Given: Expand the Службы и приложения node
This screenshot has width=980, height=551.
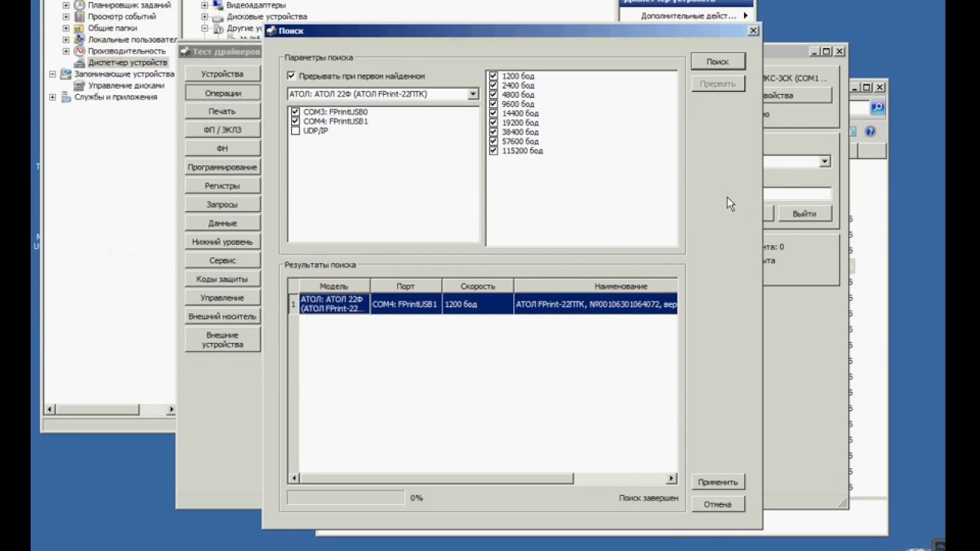Looking at the screenshot, I should [x=53, y=97].
